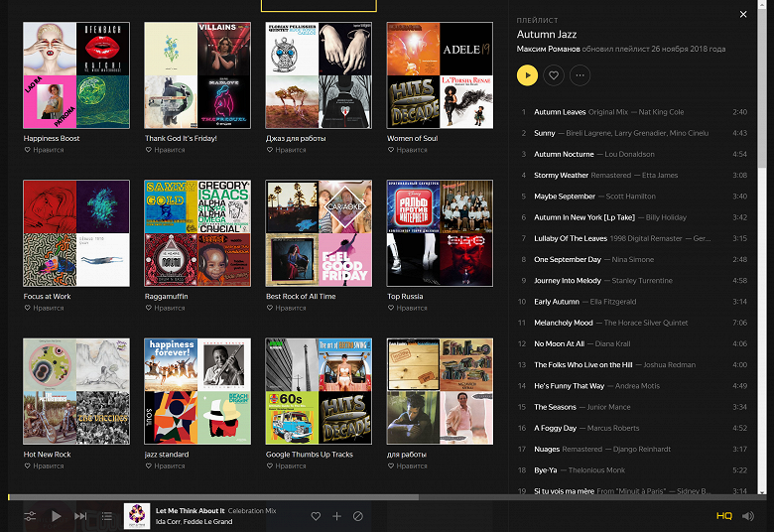This screenshot has width=774, height=532.
Task: Like the Focus at Work playlist
Action: tap(44, 308)
